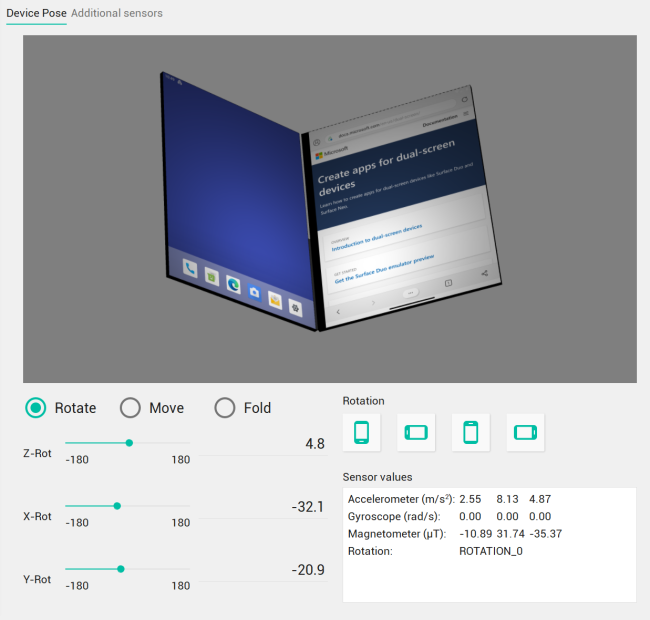Click the Y-Rot slider handle

[121, 569]
